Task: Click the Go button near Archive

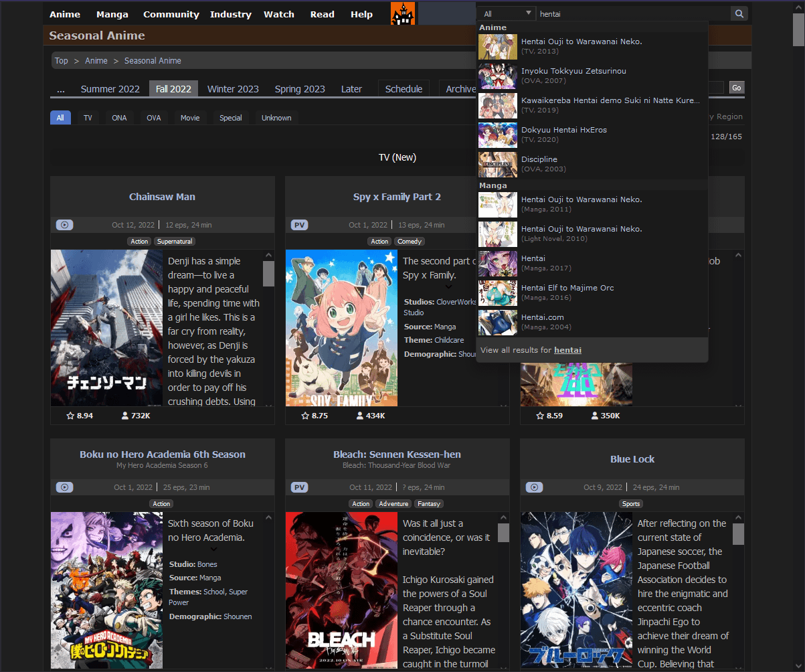Action: [x=735, y=88]
